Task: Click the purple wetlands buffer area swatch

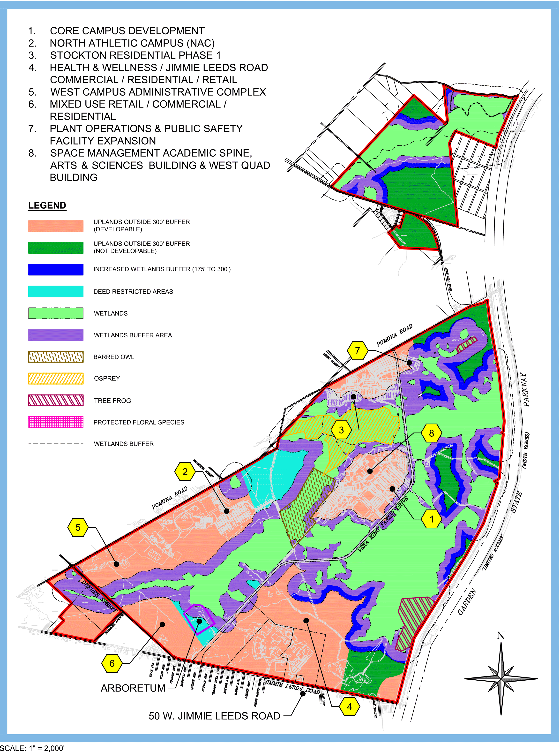Action: [56, 335]
